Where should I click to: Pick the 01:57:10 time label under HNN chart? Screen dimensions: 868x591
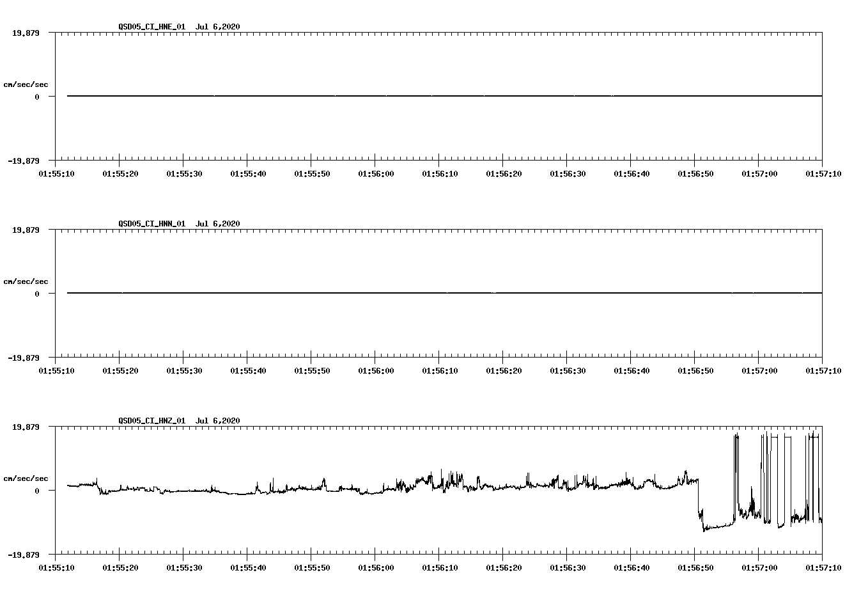[x=823, y=370]
